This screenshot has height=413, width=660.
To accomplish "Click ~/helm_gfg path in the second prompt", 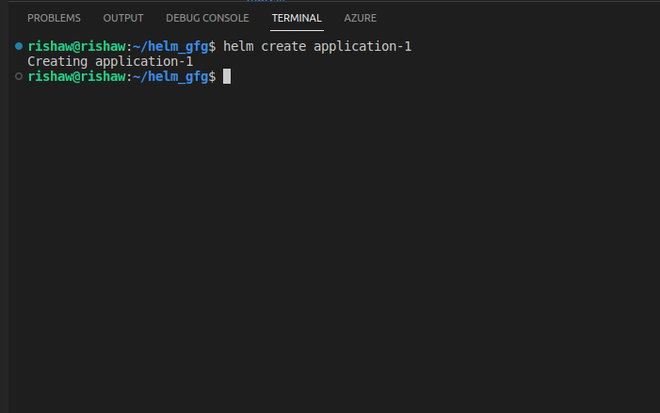I will coord(170,76).
